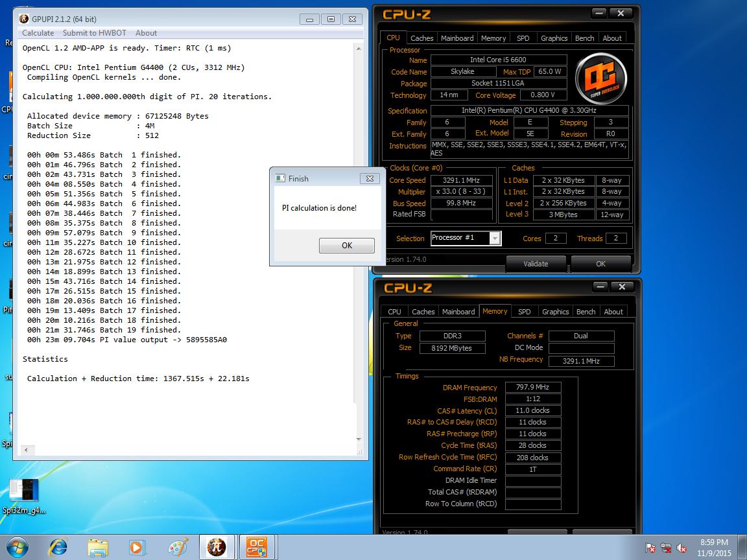Open the Windows Start menu
Screen dimensions: 747x560
(x=17, y=548)
